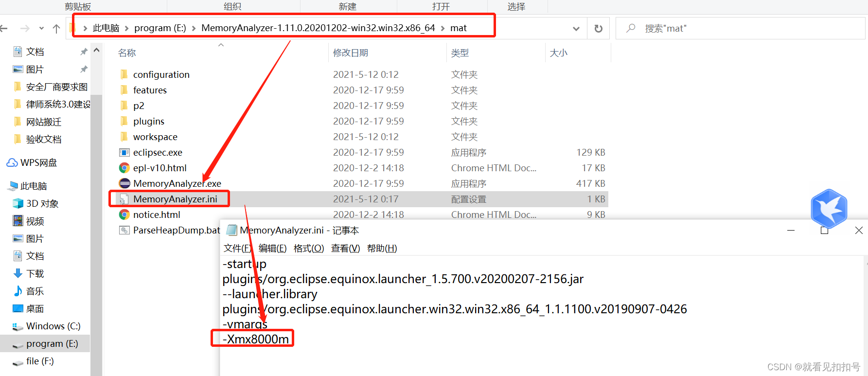Select the plugins folder icon

tap(124, 121)
